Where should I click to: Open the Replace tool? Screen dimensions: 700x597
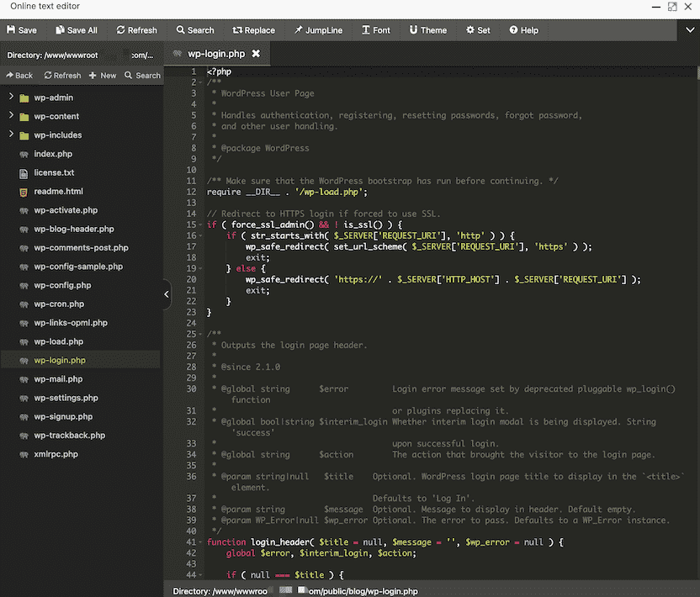[x=253, y=30]
